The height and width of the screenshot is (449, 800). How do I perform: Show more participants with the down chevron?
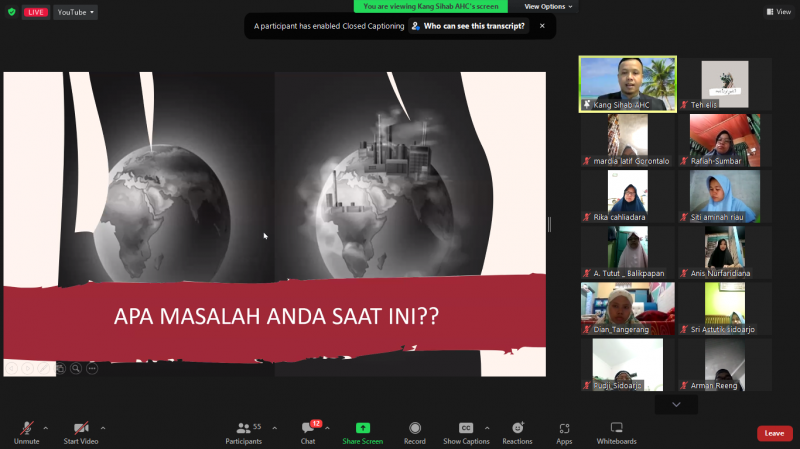click(x=676, y=405)
